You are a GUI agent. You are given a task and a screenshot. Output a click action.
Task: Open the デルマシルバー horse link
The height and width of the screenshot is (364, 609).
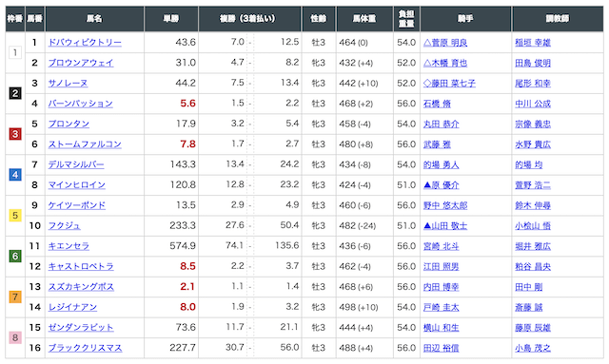click(76, 164)
